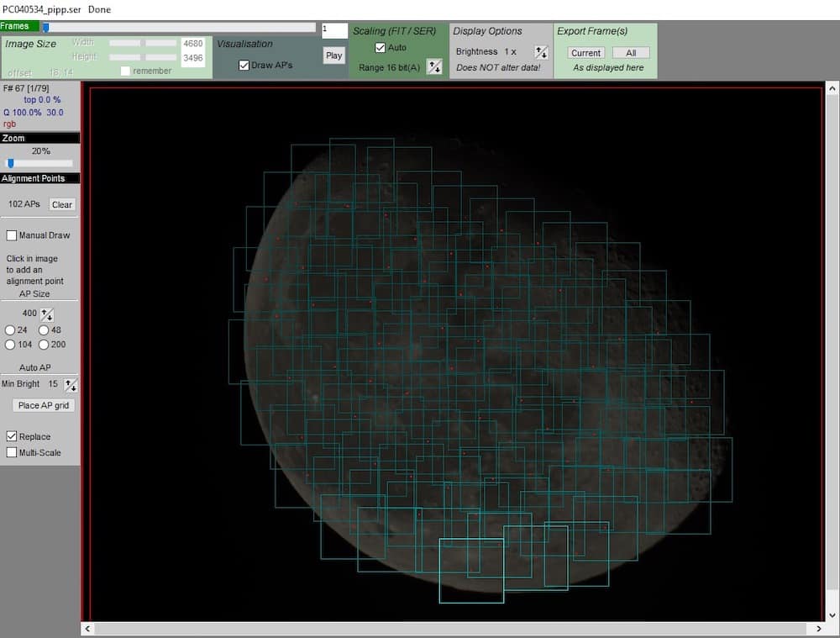Click the frame number input field
The height and width of the screenshot is (638, 840).
(x=334, y=30)
